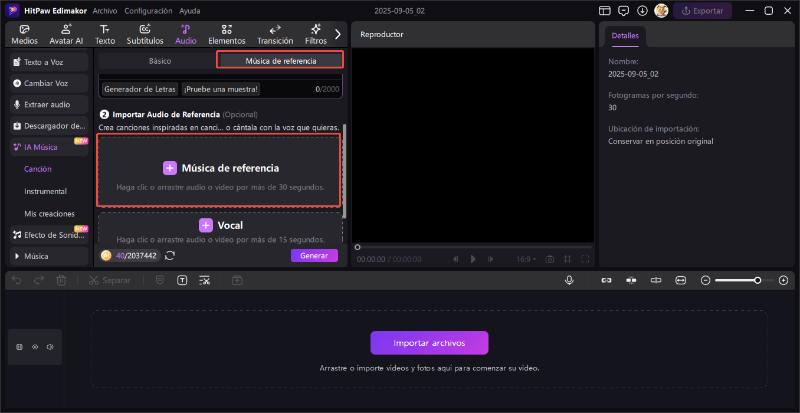This screenshot has height=413, width=800.
Task: Open the layout switcher icon in title bar
Action: click(x=605, y=11)
